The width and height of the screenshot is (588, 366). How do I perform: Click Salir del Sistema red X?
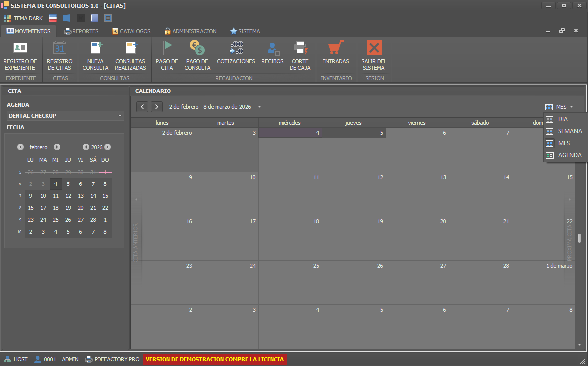click(x=374, y=48)
